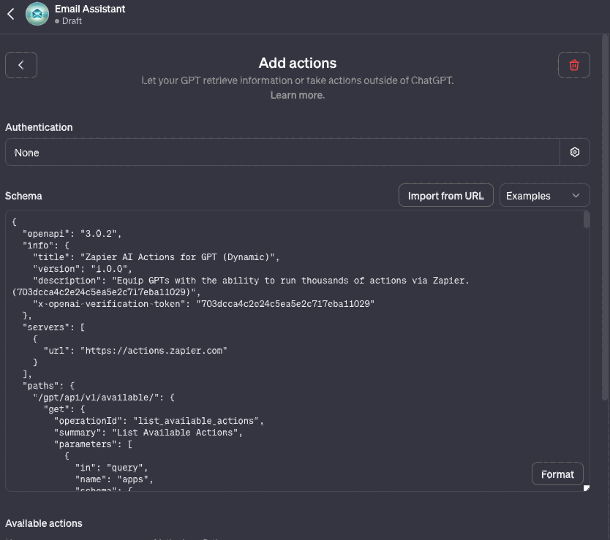Click the page vertical scrollbar
The height and width of the screenshot is (540, 610).
[605, 217]
